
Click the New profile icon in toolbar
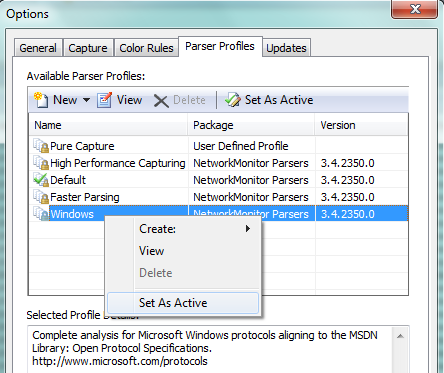pyautogui.click(x=41, y=100)
